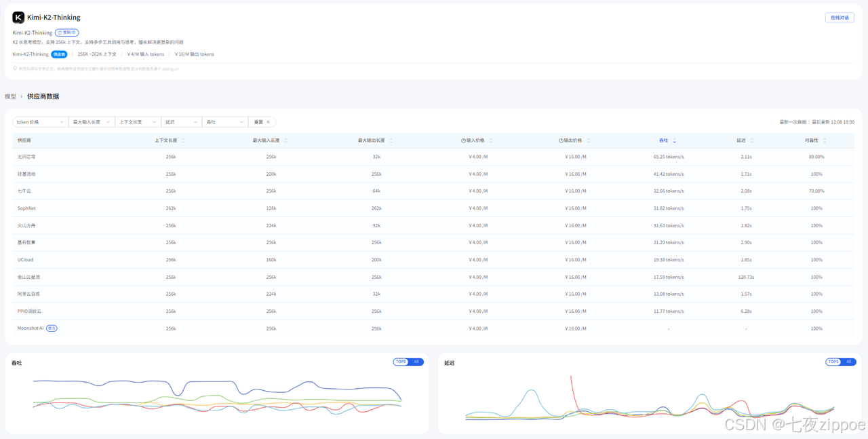868x439 pixels.
Task: Open the 吞吐 filter dropdown
Action: pyautogui.click(x=224, y=122)
